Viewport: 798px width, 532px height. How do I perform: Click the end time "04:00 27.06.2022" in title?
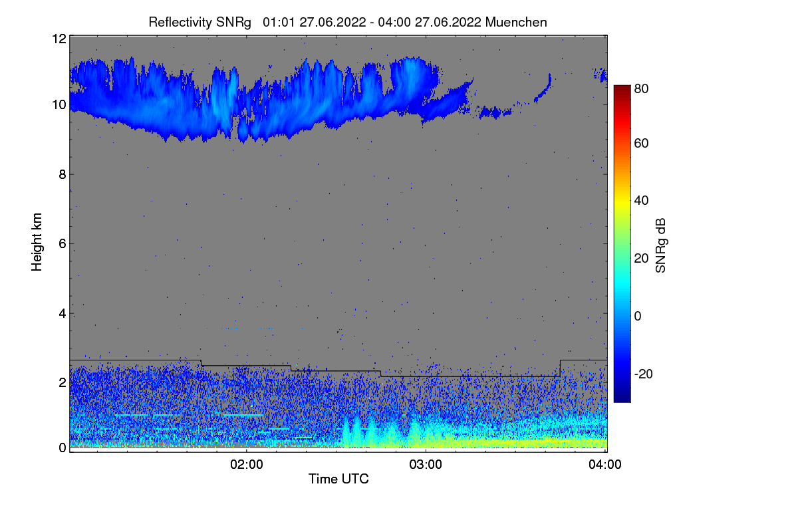click(x=430, y=22)
